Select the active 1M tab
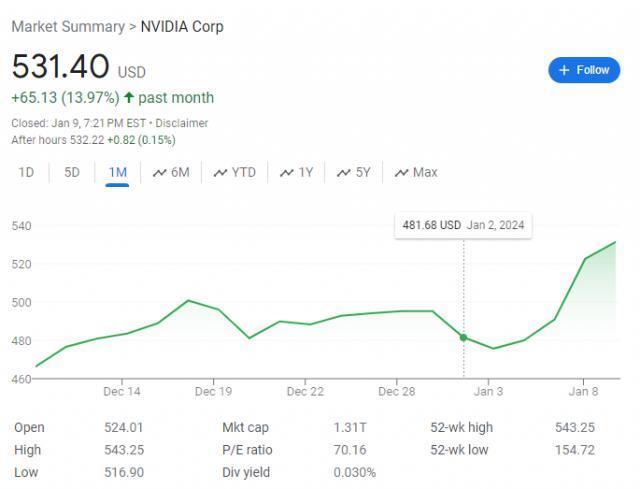 click(117, 172)
